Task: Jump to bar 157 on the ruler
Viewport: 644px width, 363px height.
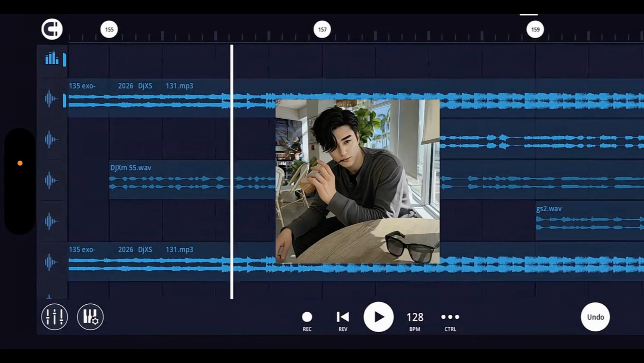Action: pos(322,29)
